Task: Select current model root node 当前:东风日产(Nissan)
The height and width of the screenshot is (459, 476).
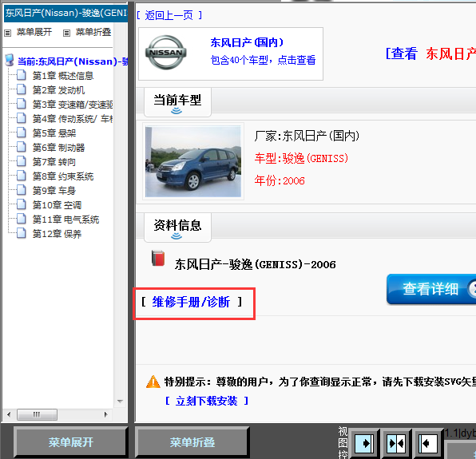Action: [x=73, y=61]
